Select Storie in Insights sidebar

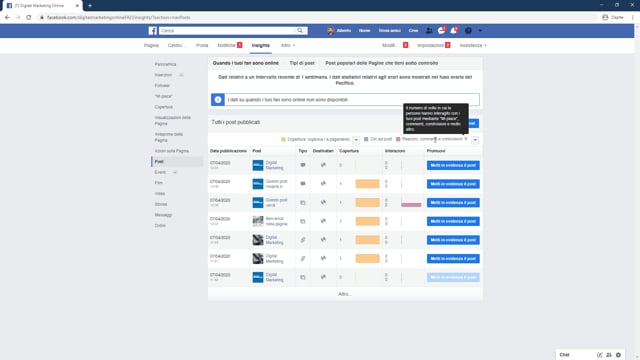(161, 204)
